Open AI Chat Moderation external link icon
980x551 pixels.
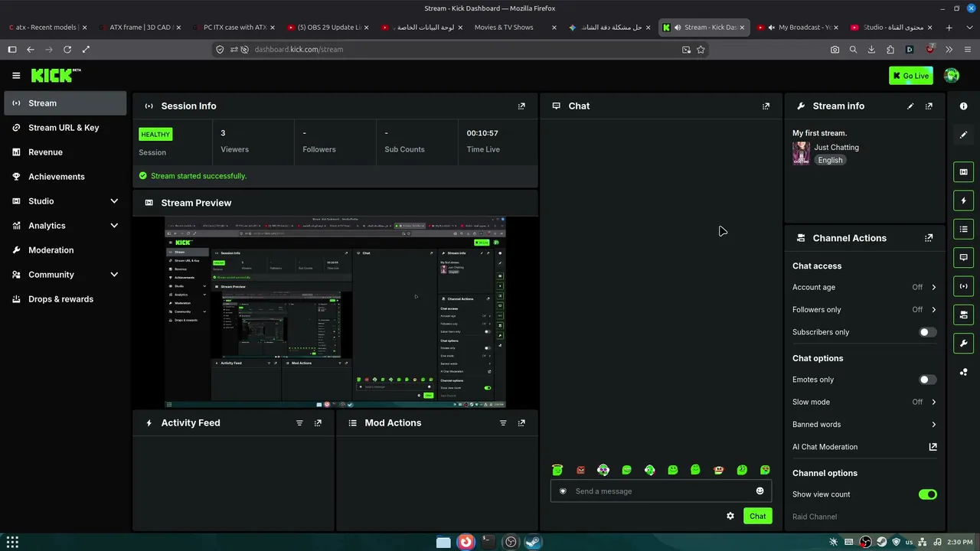coord(933,447)
